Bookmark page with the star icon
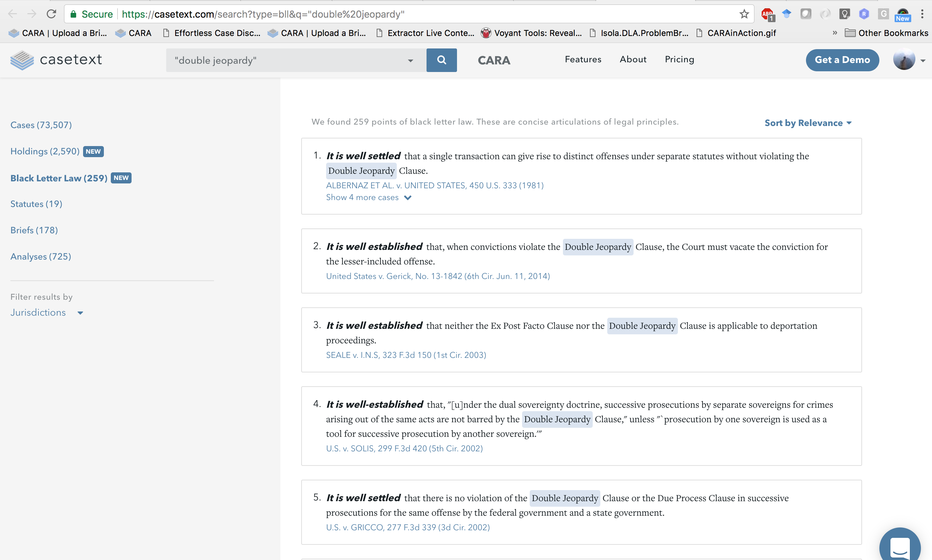932x560 pixels. (744, 14)
